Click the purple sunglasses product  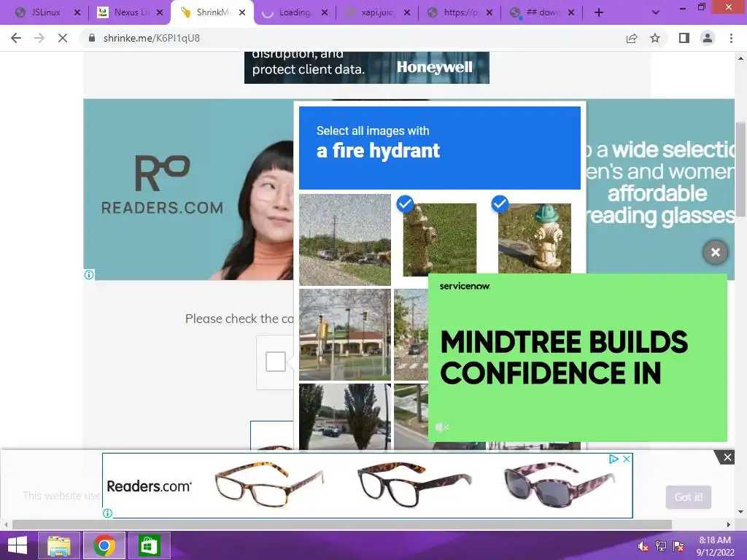[x=560, y=485]
